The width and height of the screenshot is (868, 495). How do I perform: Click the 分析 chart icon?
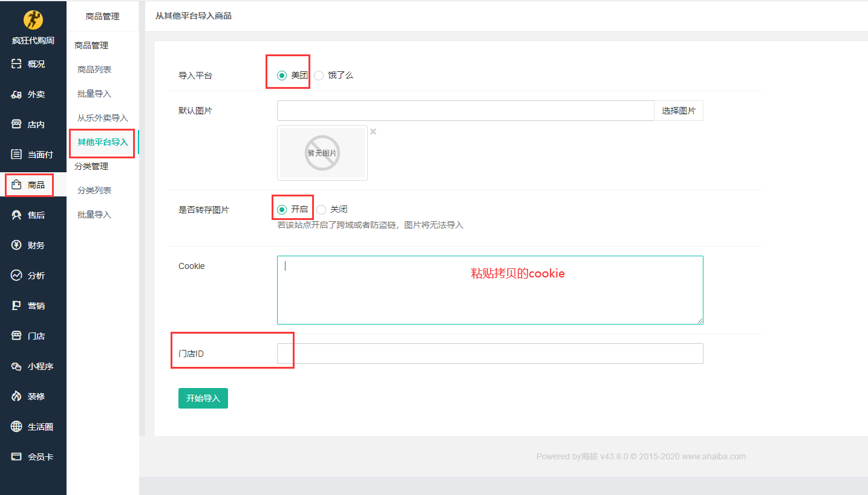(x=17, y=276)
